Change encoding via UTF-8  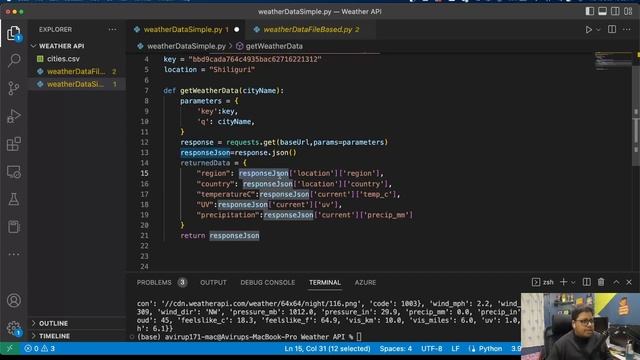[431, 349]
